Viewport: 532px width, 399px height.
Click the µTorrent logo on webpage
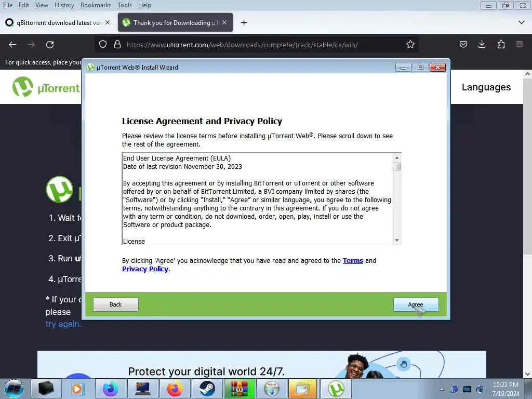(46, 87)
